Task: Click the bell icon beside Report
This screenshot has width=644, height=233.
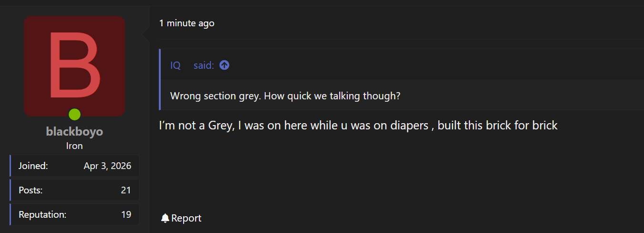Action: 165,218
